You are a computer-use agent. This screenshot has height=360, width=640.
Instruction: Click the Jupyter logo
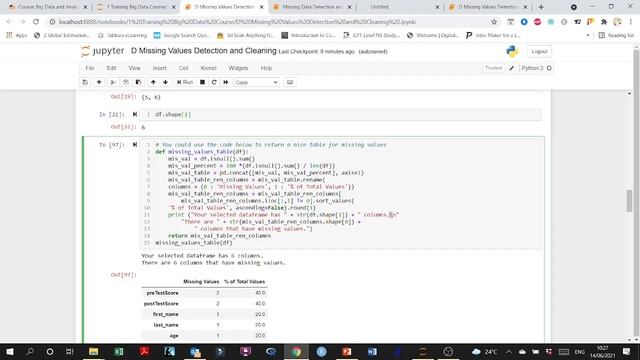click(102, 51)
